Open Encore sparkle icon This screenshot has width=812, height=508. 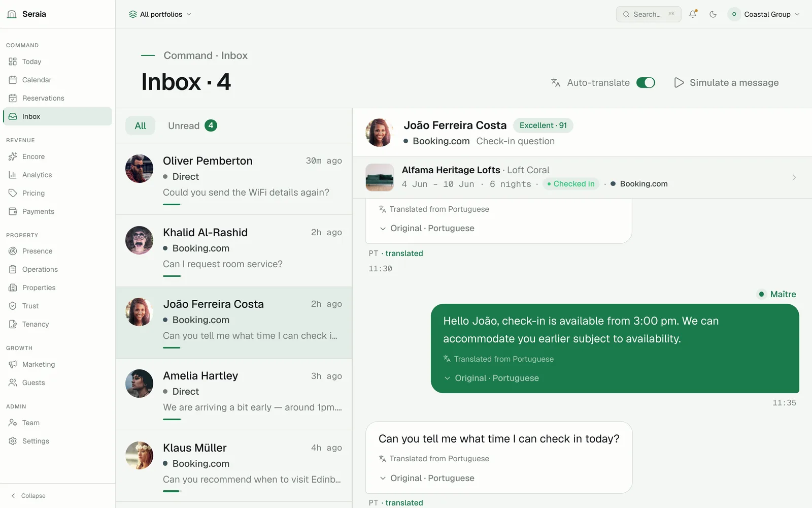coord(13,156)
